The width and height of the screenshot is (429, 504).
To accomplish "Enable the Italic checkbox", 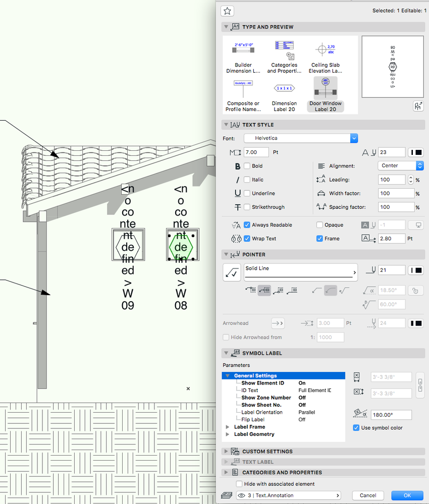I will [247, 180].
